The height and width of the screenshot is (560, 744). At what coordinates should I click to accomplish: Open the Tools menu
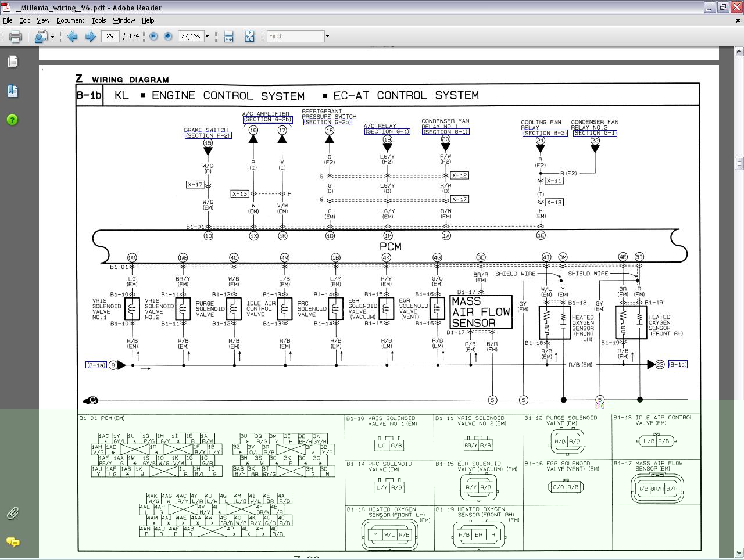point(99,20)
